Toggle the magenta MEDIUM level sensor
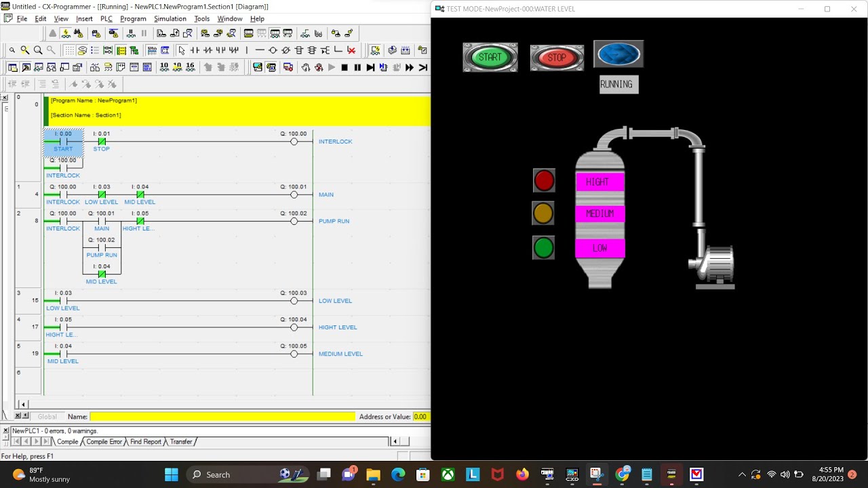The height and width of the screenshot is (488, 868). tap(600, 213)
